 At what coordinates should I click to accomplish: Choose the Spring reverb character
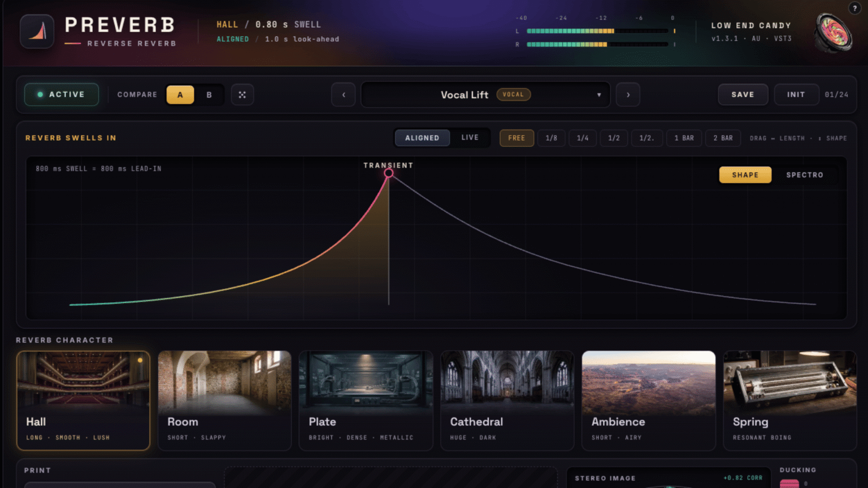(790, 400)
